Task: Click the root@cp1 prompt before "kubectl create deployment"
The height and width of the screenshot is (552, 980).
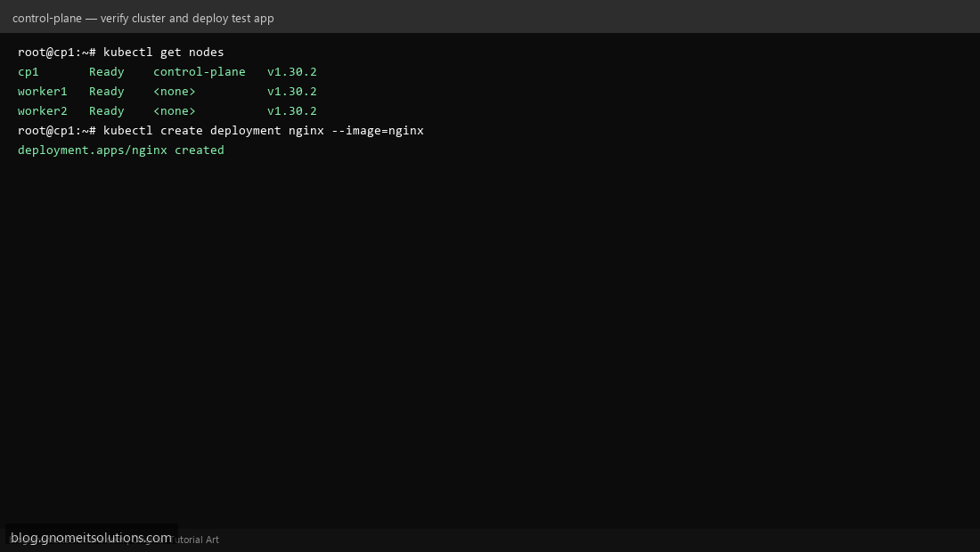Action: pos(56,131)
